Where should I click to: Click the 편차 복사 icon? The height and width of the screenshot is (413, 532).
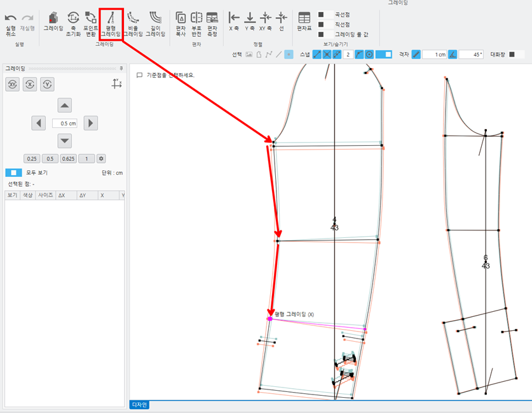[181, 24]
